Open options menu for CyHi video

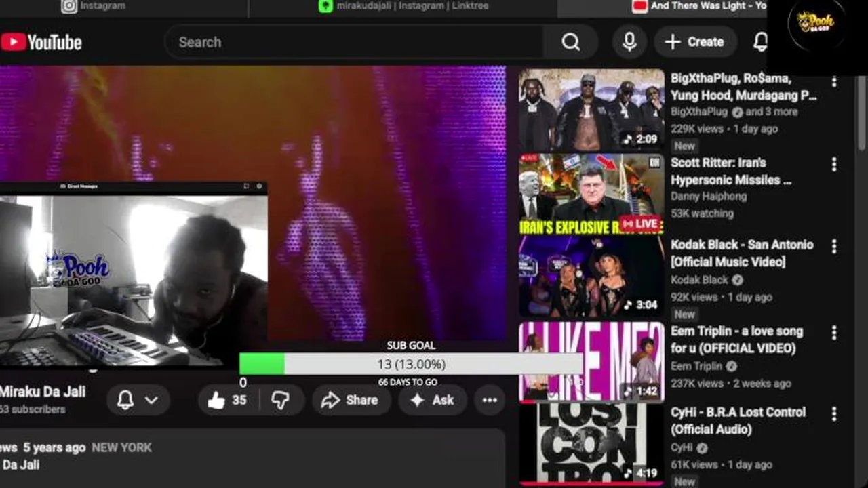coord(834,413)
